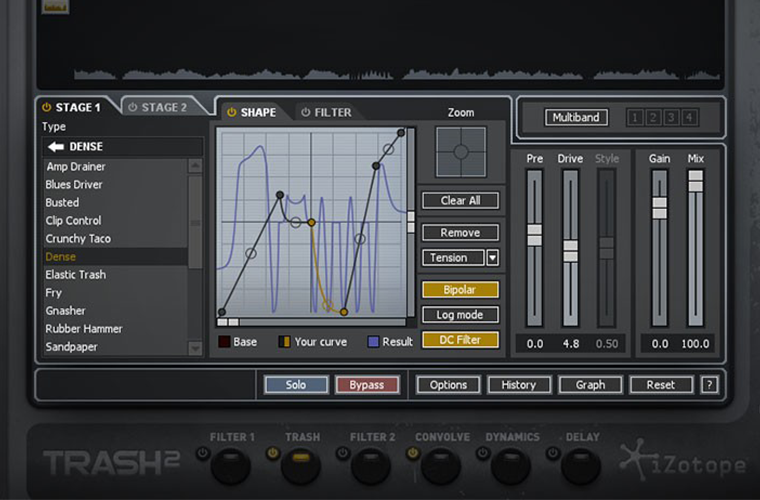Toggle the DC Filter

point(460,340)
